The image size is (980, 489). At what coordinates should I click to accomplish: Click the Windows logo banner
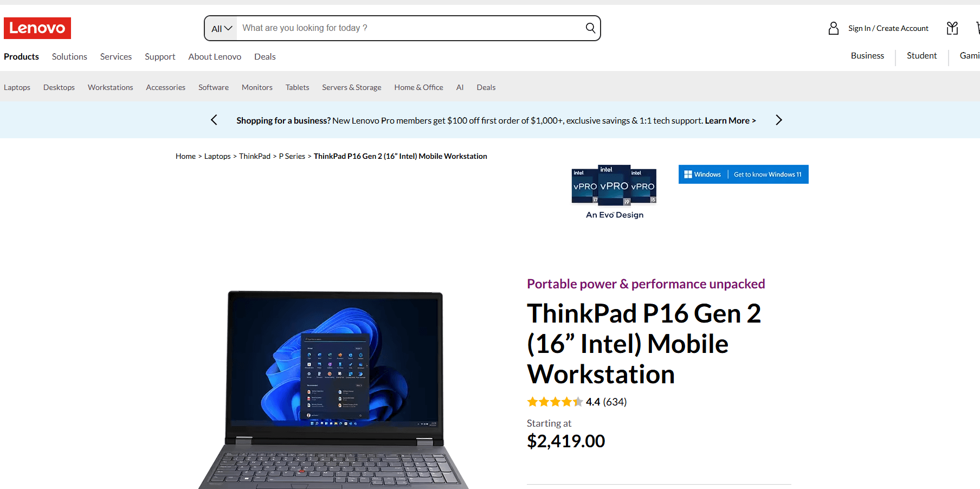tap(702, 175)
